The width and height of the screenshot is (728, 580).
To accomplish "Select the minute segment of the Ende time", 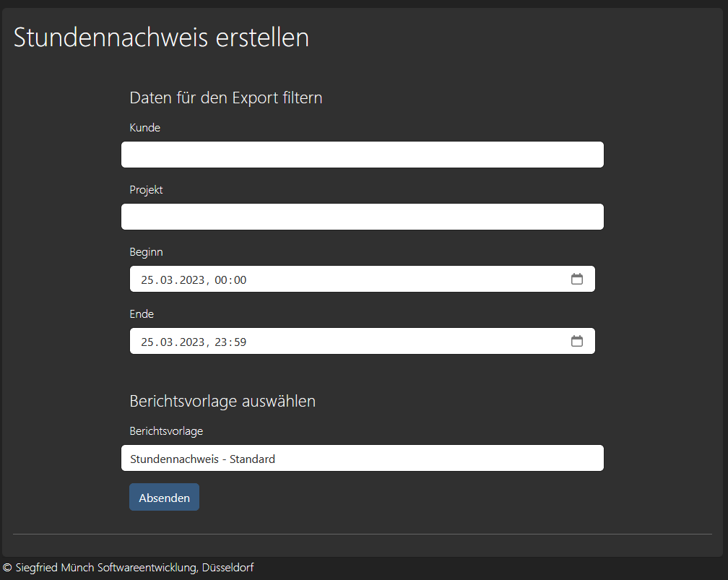I will point(240,341).
